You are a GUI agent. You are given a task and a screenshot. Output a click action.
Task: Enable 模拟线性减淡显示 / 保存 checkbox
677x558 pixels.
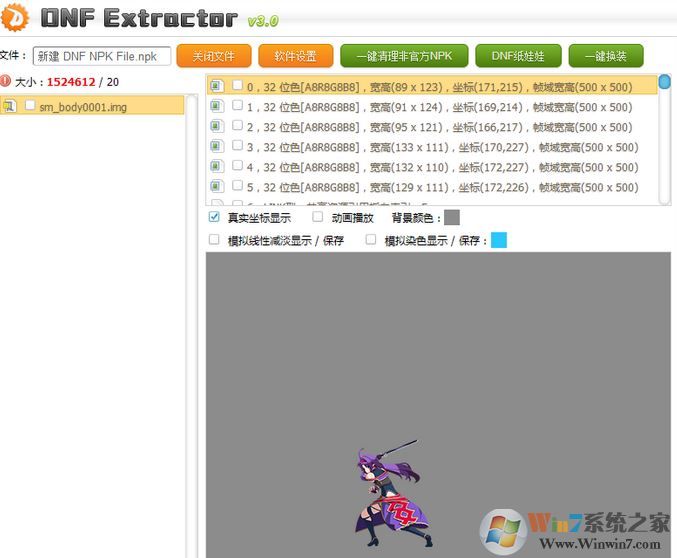214,239
